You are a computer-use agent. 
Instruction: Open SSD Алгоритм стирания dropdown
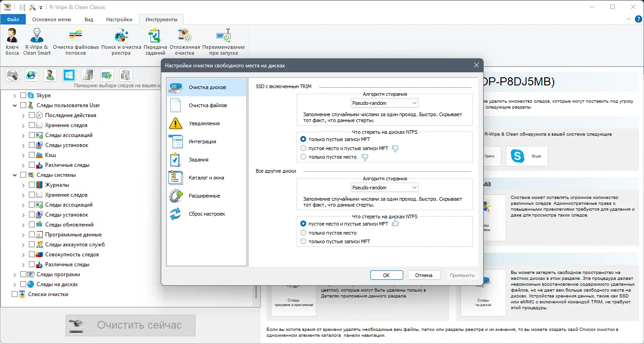385,103
